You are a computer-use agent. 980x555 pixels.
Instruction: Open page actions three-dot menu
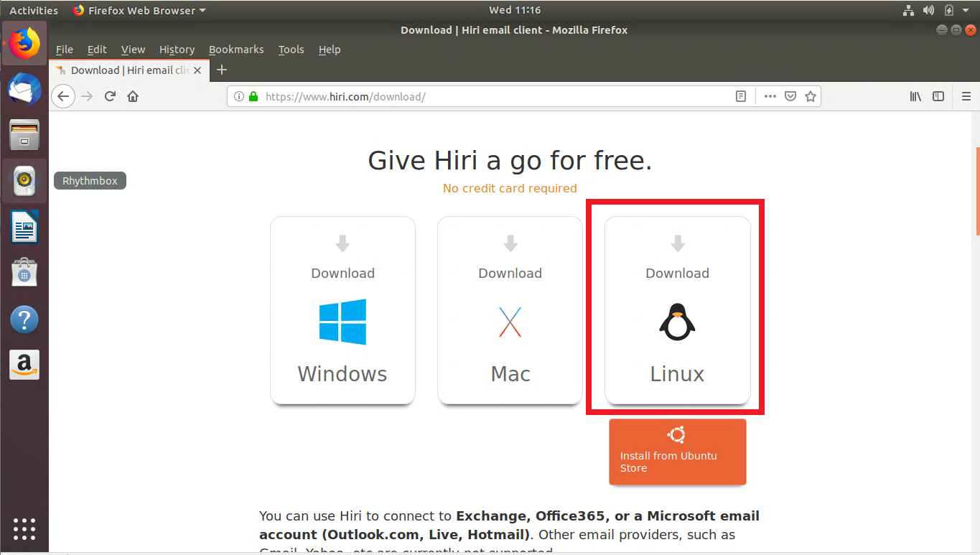tap(770, 96)
